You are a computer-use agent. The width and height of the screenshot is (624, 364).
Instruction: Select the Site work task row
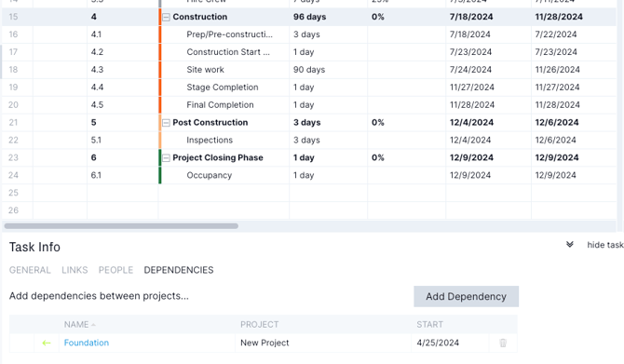309,70
